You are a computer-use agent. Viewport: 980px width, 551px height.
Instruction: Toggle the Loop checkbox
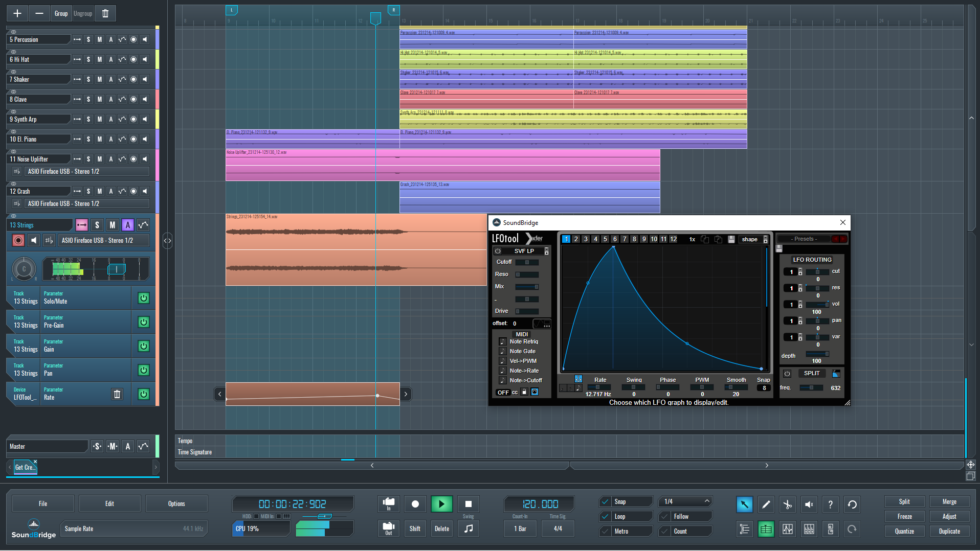pyautogui.click(x=606, y=517)
